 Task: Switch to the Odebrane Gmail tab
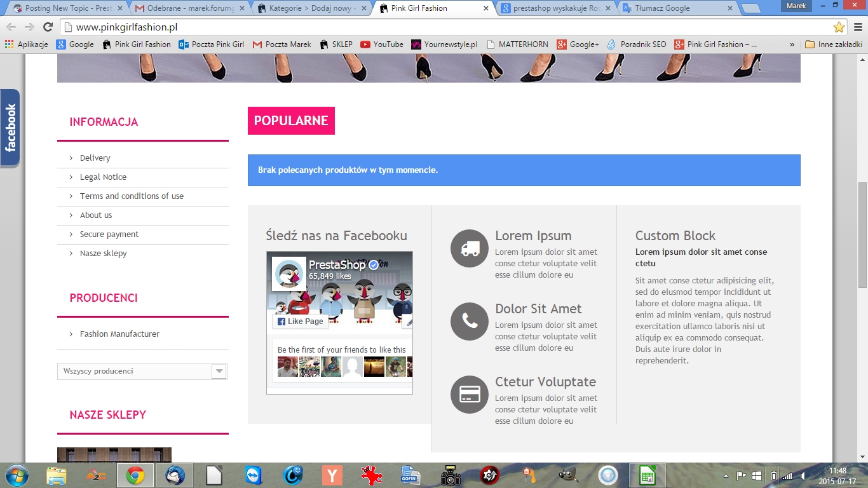coord(185,8)
